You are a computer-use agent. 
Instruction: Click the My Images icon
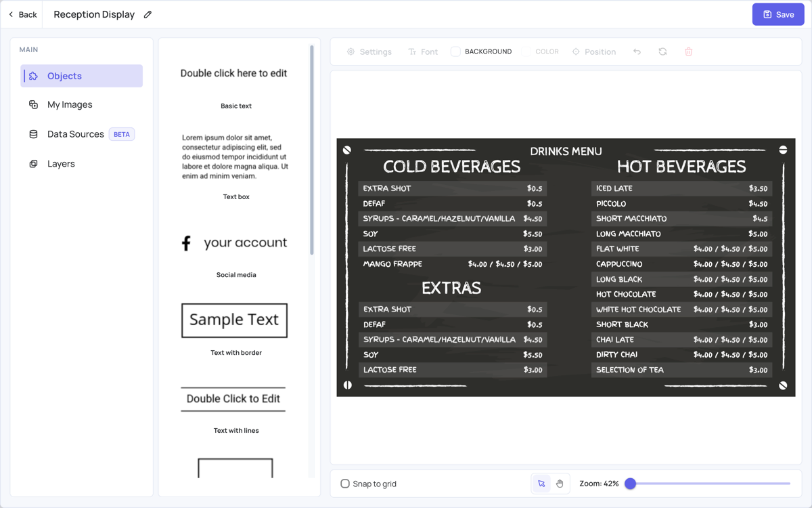33,104
